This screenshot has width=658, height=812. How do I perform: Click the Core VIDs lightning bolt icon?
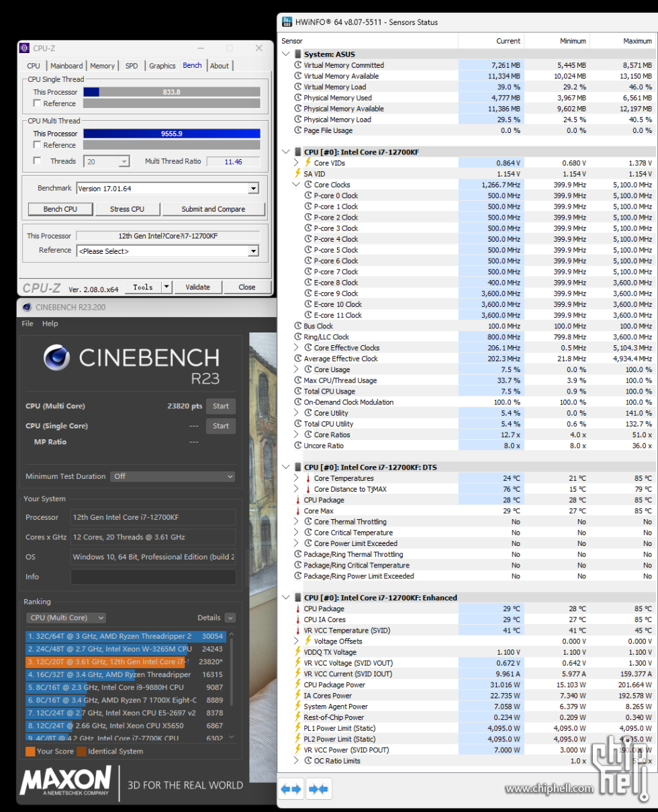point(308,163)
